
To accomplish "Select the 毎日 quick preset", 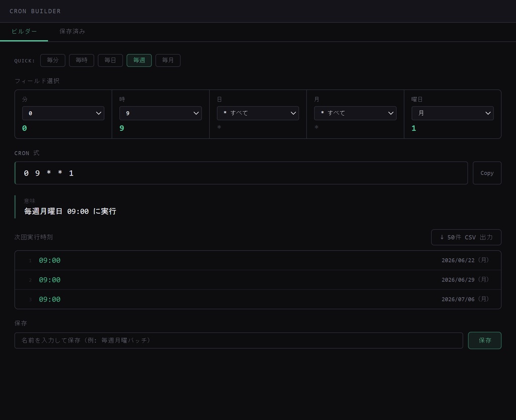I will pos(110,60).
